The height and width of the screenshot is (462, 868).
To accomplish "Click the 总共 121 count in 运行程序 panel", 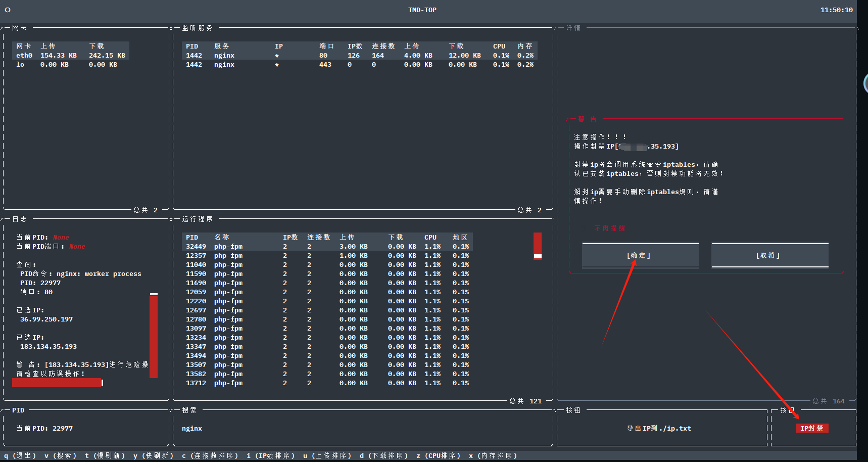I will tap(525, 401).
